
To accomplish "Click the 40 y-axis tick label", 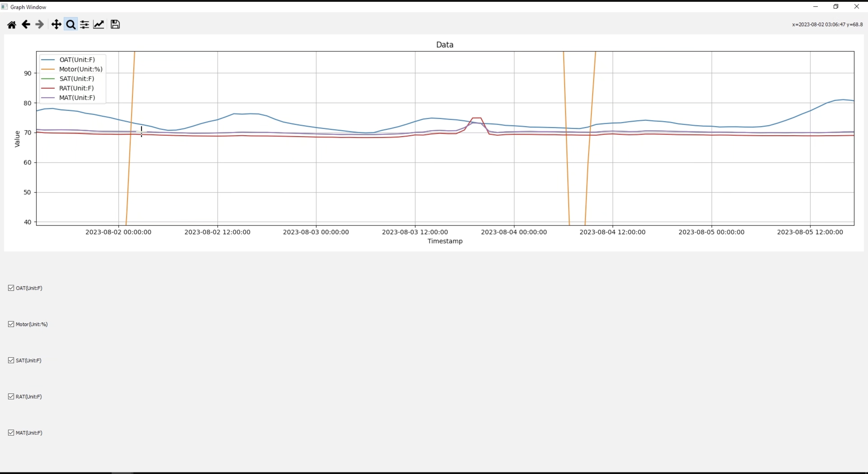I will [28, 222].
